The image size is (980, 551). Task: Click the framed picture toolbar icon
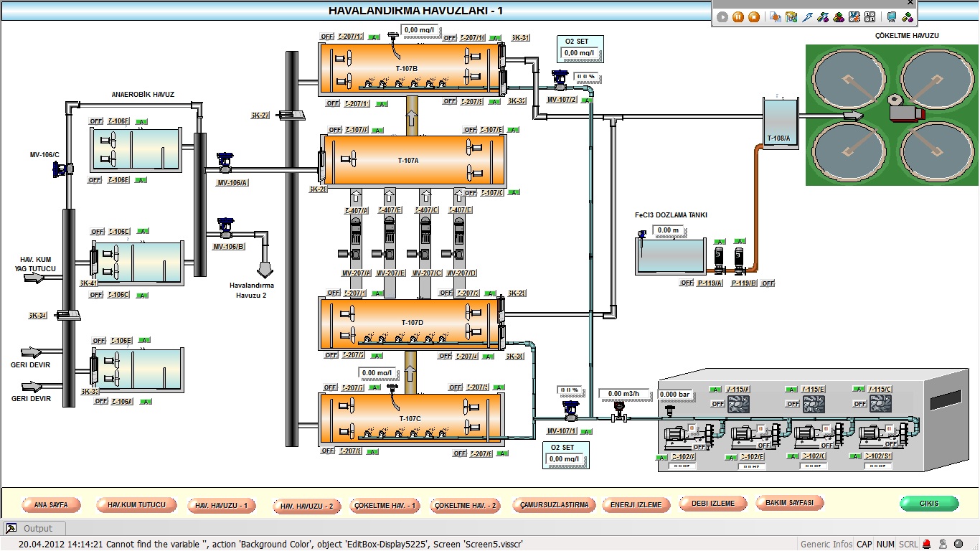(791, 17)
